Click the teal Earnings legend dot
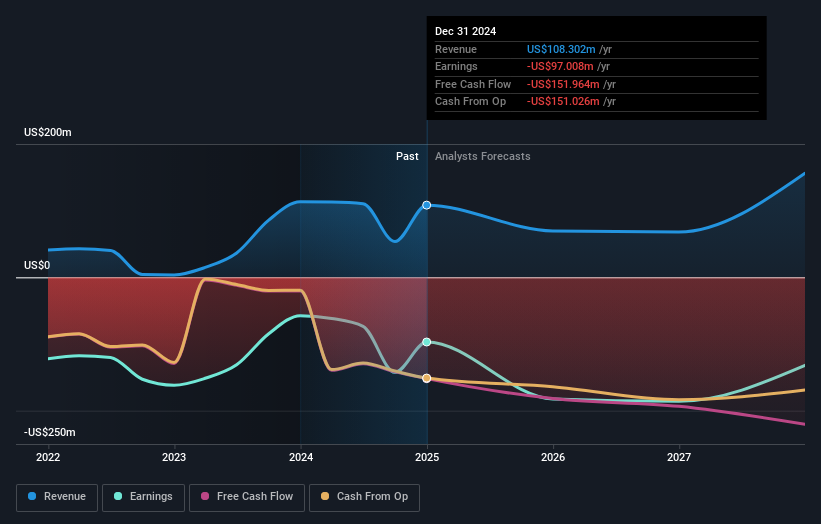The height and width of the screenshot is (524, 821). (118, 496)
